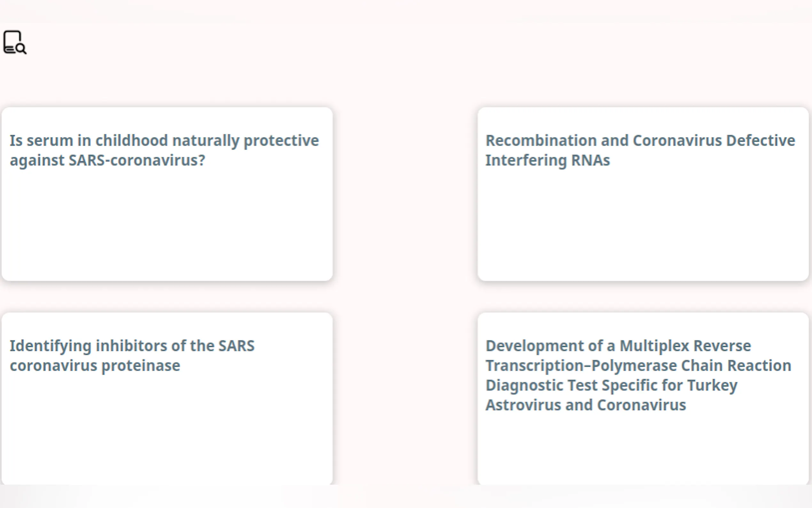
Task: Open the Multiplex Reverse Transcription–Polymerase article title
Action: click(638, 375)
